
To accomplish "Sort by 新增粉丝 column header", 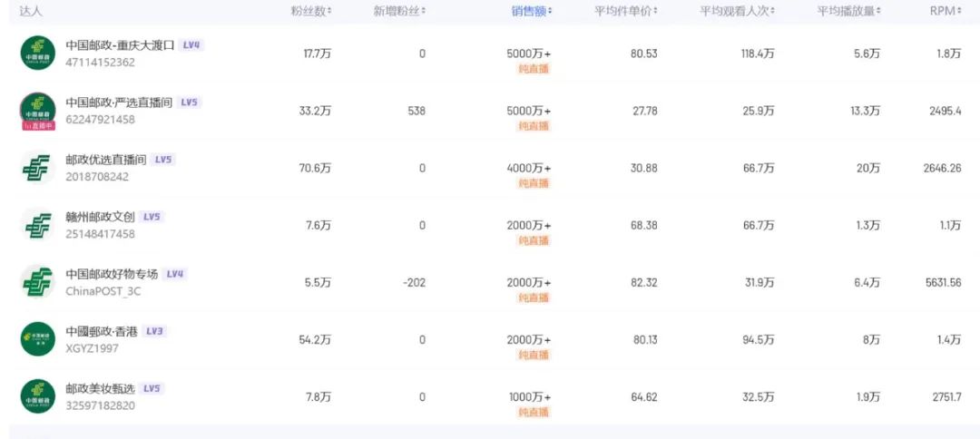I will pos(399,11).
